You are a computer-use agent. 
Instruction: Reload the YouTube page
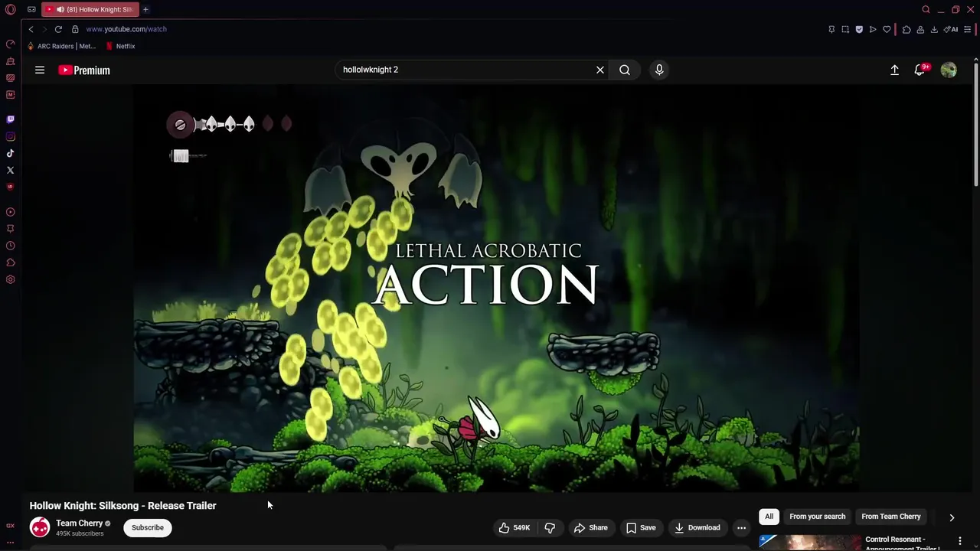click(x=58, y=29)
